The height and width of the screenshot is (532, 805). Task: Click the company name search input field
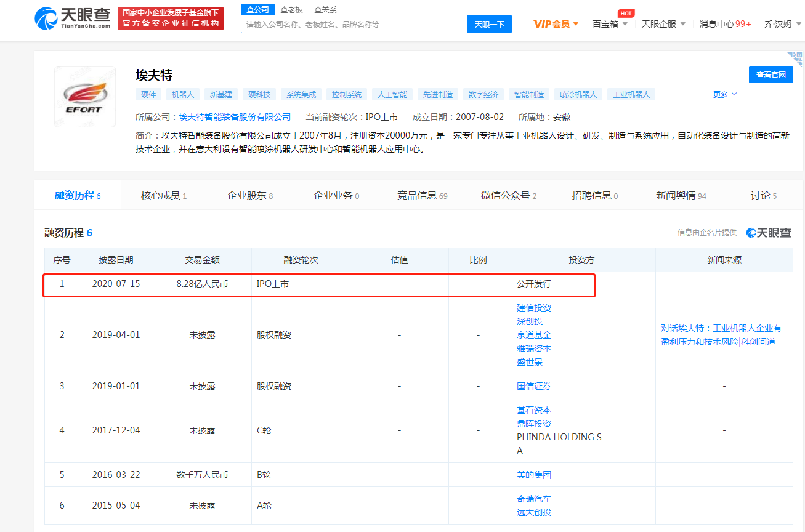click(354, 25)
